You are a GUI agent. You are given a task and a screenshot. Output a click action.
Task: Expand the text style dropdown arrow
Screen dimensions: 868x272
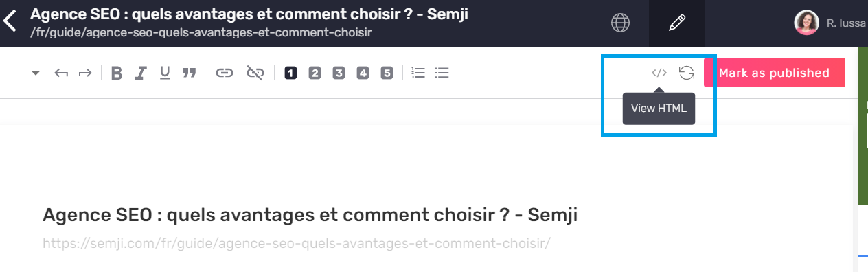pos(36,73)
